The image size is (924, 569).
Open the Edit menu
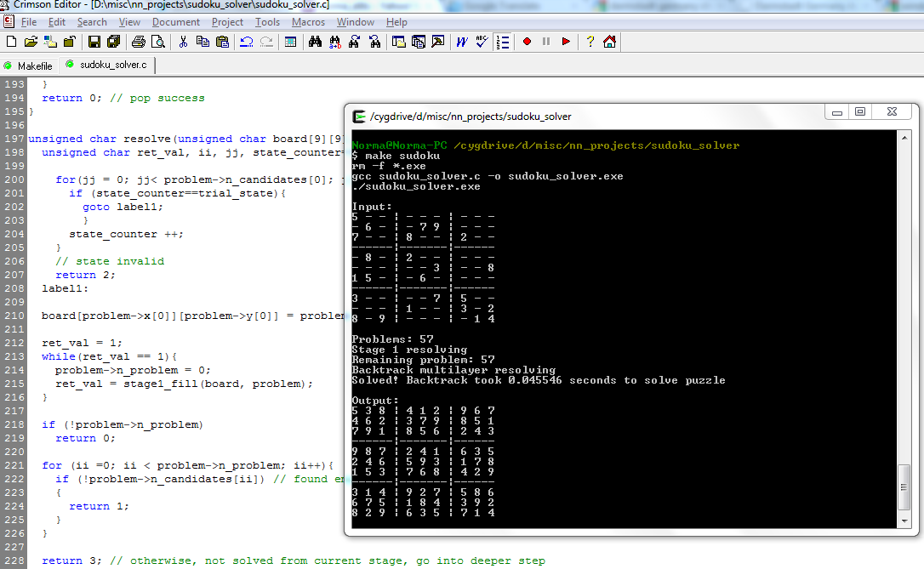(56, 22)
